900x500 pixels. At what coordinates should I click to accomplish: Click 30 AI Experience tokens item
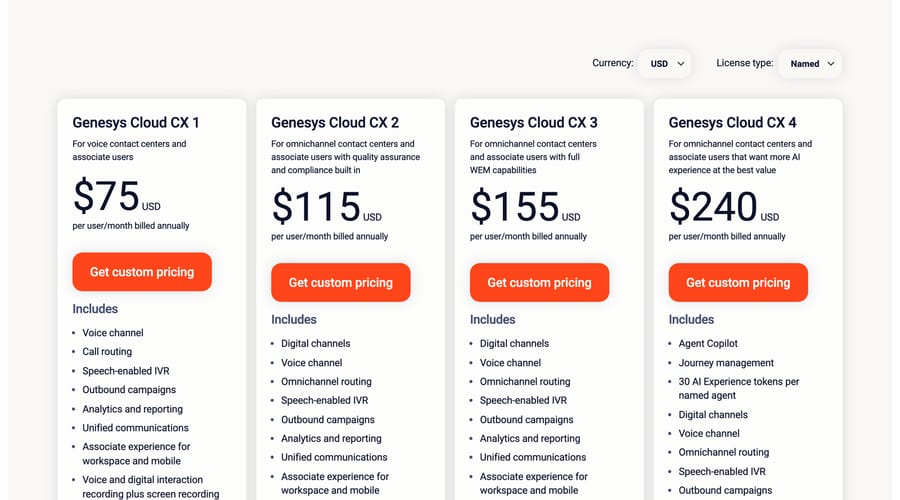(739, 389)
